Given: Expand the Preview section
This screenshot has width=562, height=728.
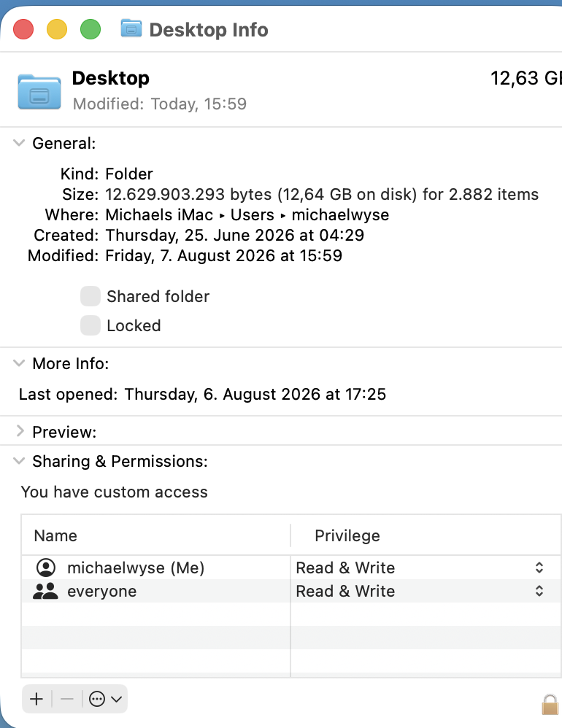Looking at the screenshot, I should (x=20, y=431).
